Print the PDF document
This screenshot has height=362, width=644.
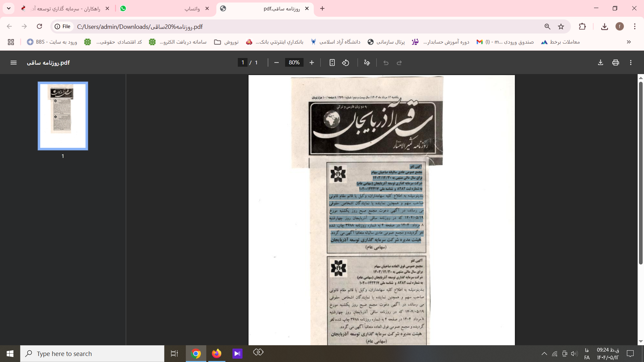(x=615, y=63)
